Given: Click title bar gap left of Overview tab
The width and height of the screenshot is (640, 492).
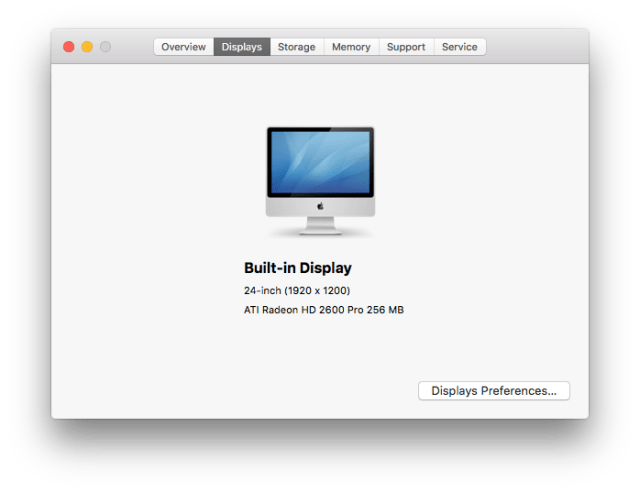Looking at the screenshot, I should [x=133, y=47].
